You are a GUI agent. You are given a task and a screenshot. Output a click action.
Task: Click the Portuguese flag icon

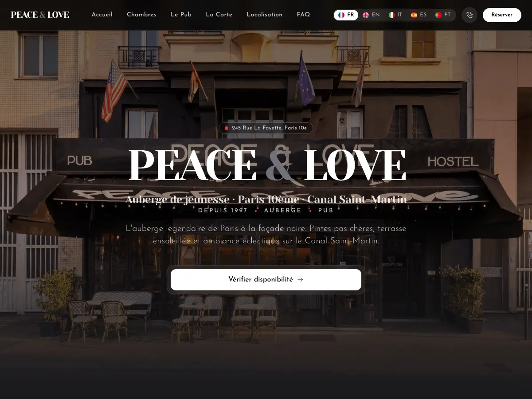pos(438,15)
